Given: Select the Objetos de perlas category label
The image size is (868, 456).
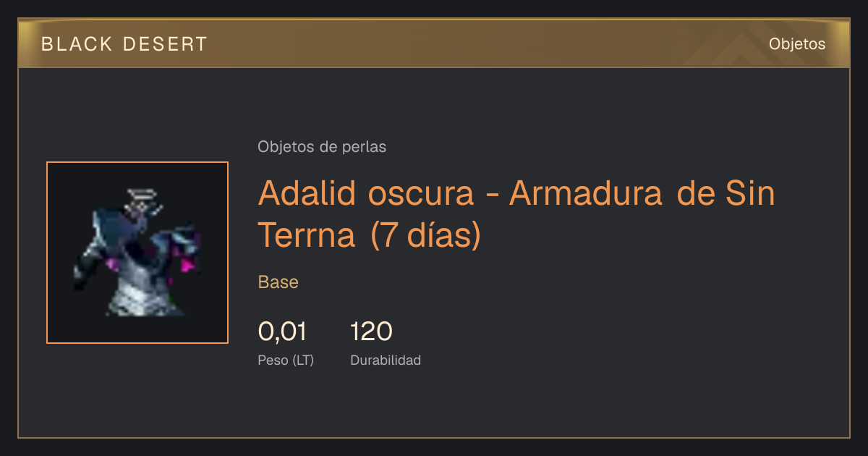Looking at the screenshot, I should (322, 147).
